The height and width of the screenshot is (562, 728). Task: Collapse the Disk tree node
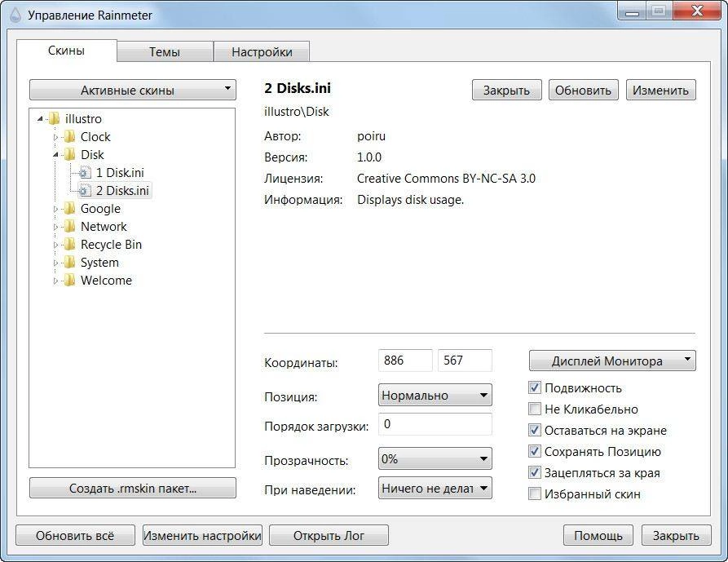pos(55,155)
